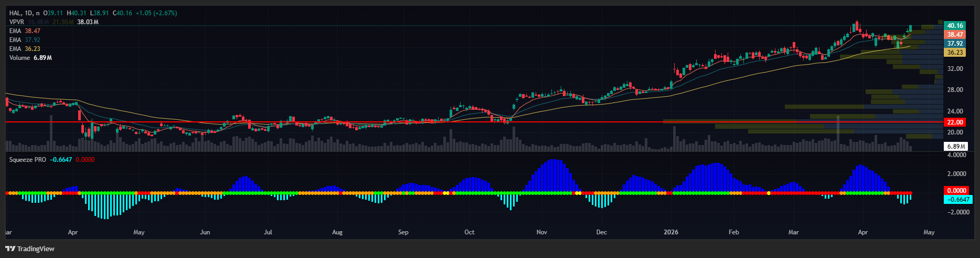Click the TradingView logo
Viewport: 980px width, 258px height.
click(x=30, y=249)
